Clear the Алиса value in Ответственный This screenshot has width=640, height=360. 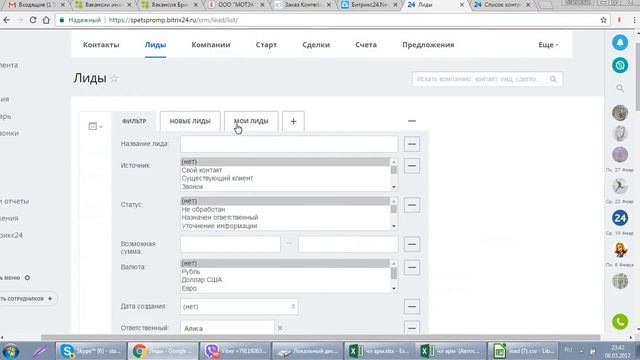click(280, 328)
